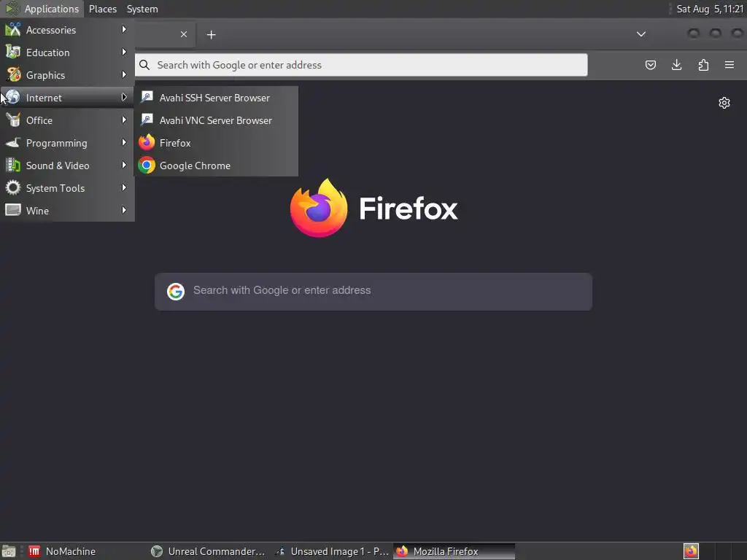
Task: Expand the Programming arrow
Action: 124,142
